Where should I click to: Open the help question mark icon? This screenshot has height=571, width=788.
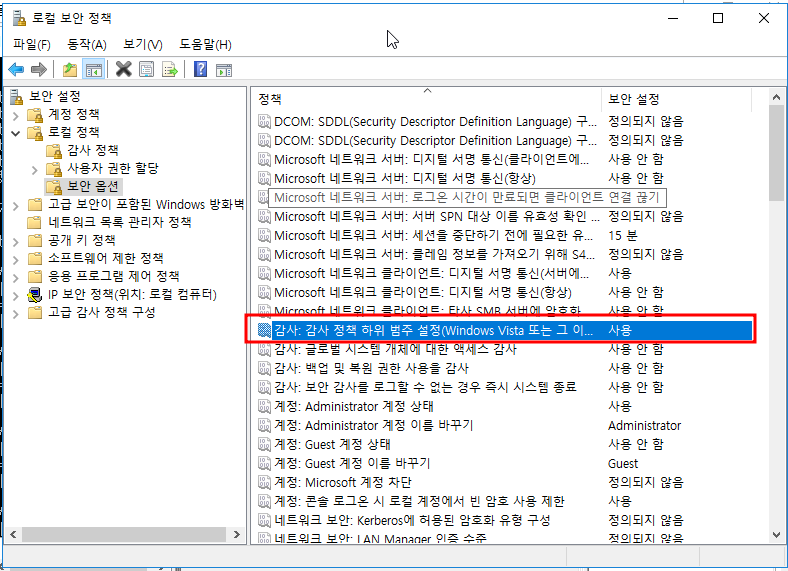[201, 69]
